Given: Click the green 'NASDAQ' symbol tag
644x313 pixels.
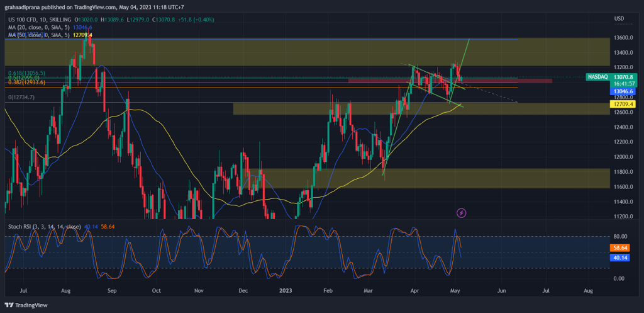Looking at the screenshot, I should point(598,77).
